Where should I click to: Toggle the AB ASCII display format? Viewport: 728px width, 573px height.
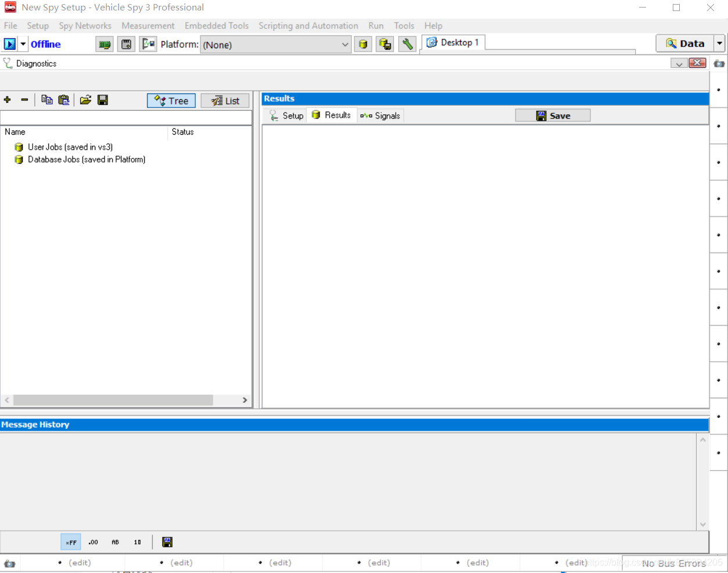[115, 542]
